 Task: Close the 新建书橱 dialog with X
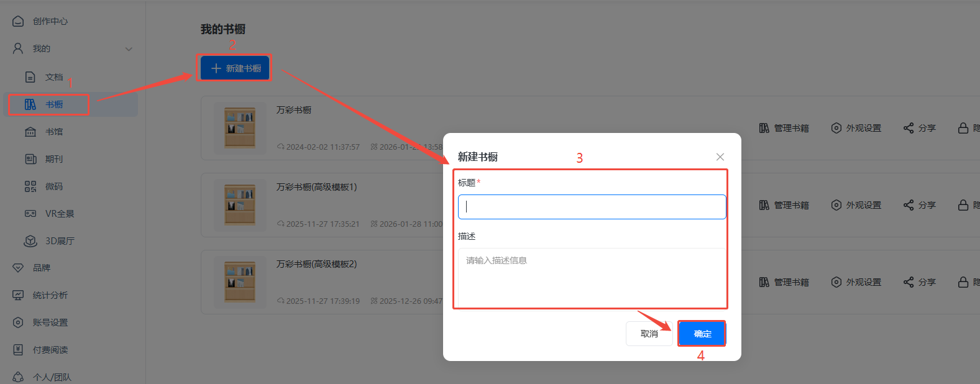720,157
